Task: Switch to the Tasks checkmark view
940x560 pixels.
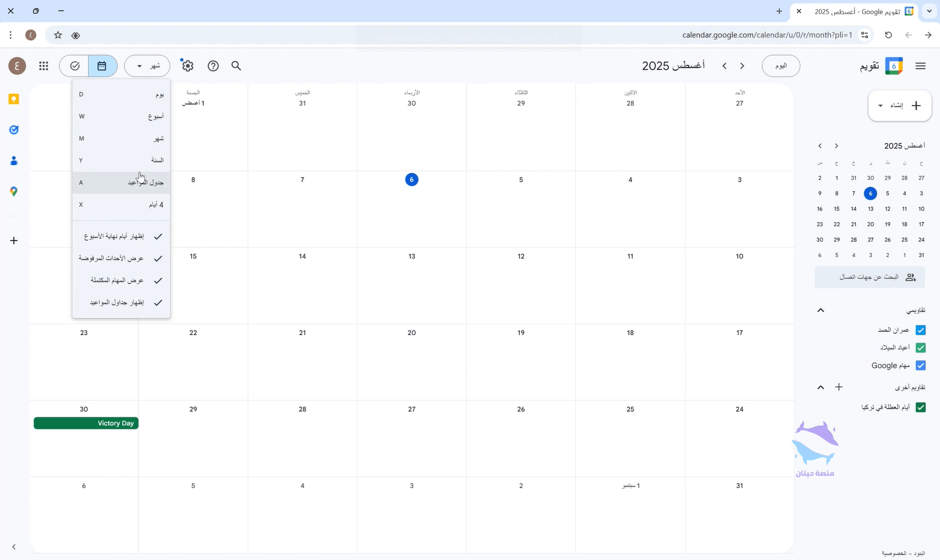Action: pos(75,66)
